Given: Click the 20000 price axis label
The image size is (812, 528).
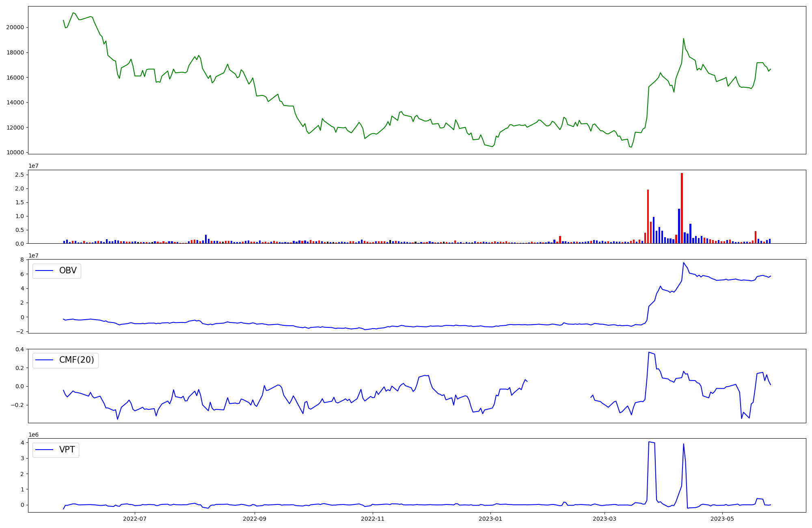Looking at the screenshot, I should coord(15,28).
